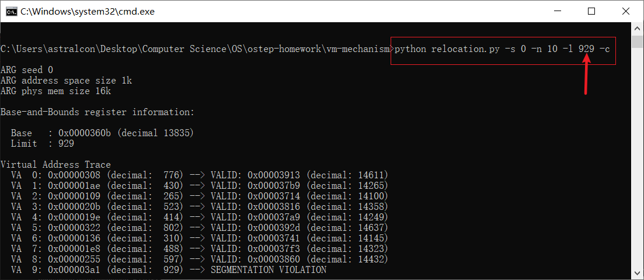Click the Limit : 929 line

click(42, 143)
